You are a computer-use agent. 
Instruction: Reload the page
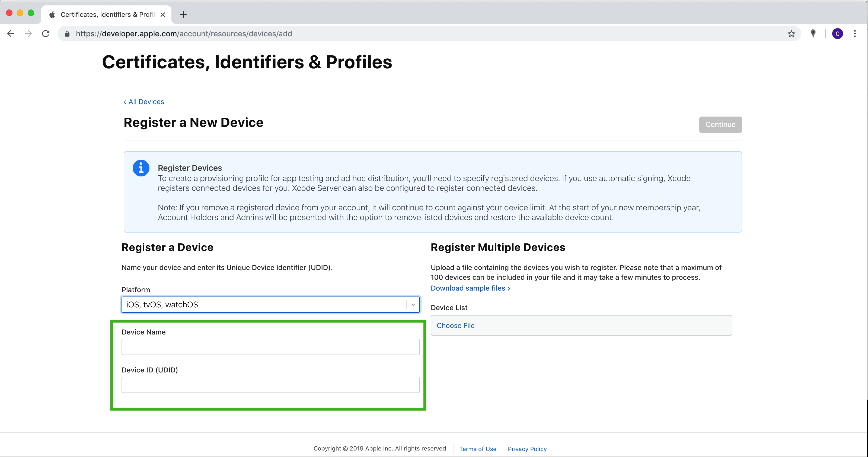click(x=46, y=34)
